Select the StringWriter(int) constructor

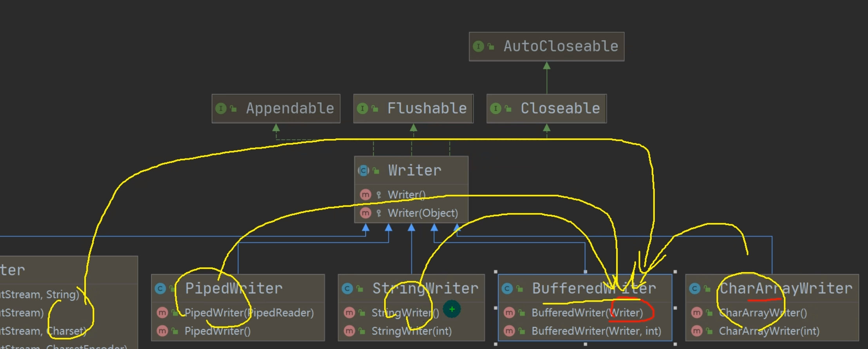[x=411, y=331]
